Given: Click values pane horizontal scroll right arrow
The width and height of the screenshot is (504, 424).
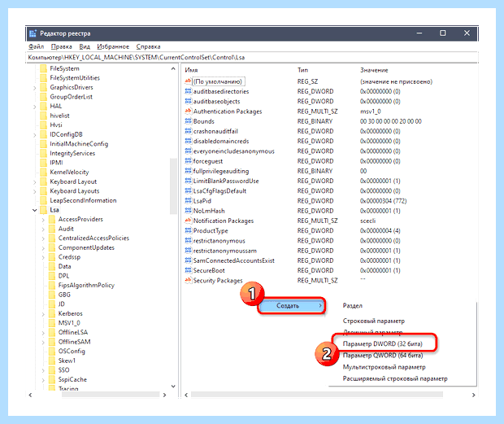Looking at the screenshot, I should pos(473,395).
